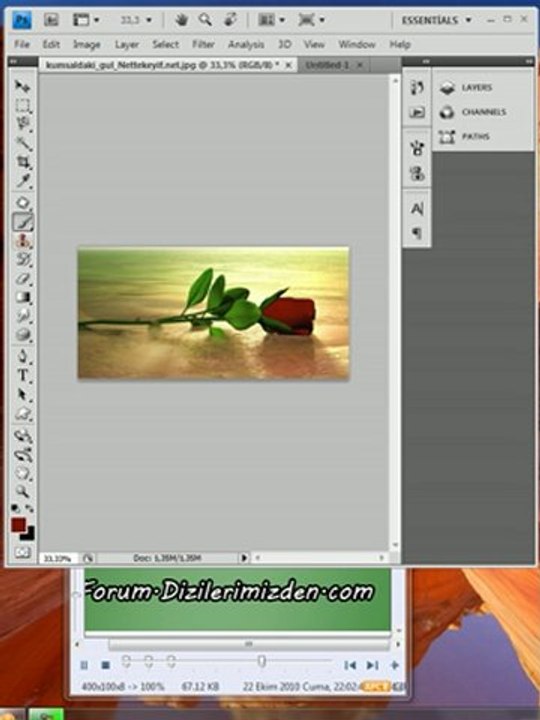Select the Move tool
The image size is (540, 720).
click(x=22, y=86)
